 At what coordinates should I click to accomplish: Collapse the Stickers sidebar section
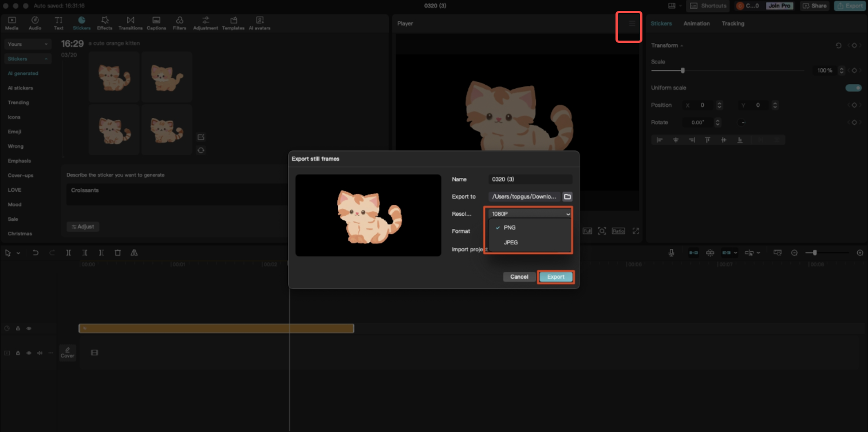pos(28,59)
